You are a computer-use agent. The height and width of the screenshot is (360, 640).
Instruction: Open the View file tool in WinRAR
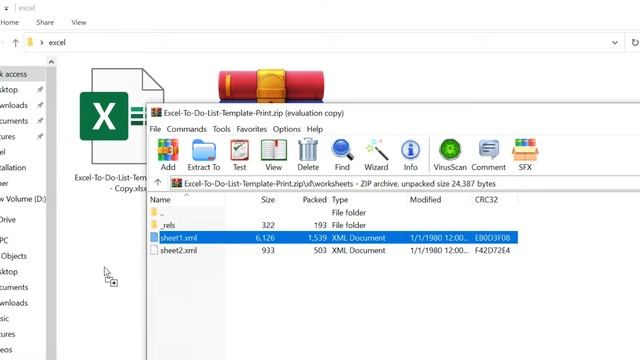point(273,155)
